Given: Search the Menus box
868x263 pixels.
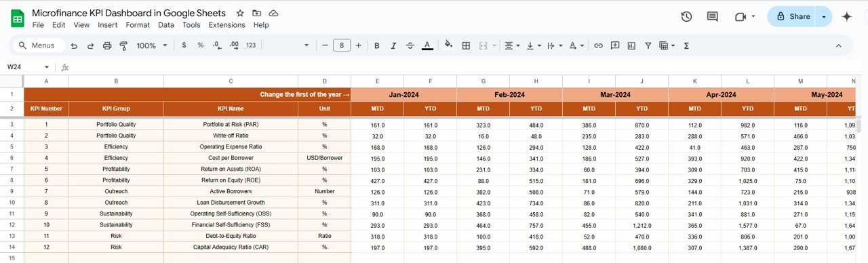Looking at the screenshot, I should (x=39, y=45).
